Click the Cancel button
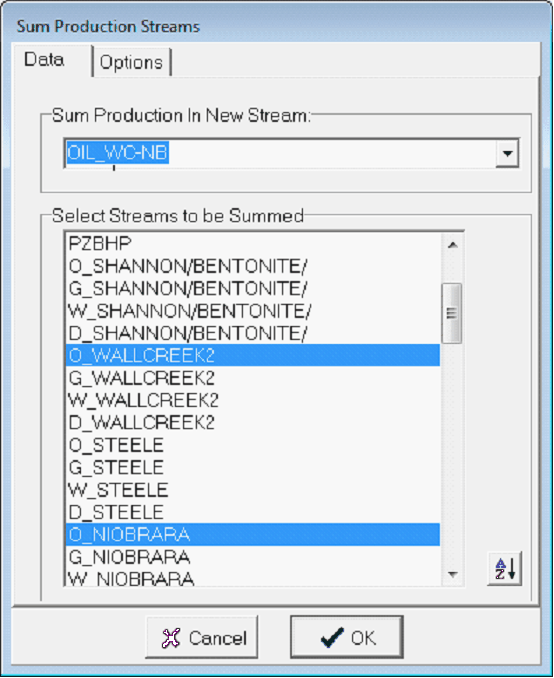This screenshot has width=554, height=678. pos(202,637)
